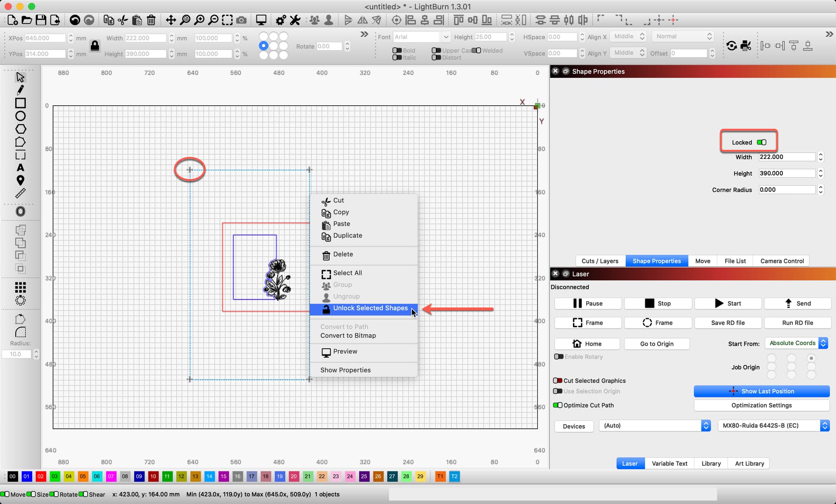Disable Optimize Cut Path toggle
Image resolution: width=836 pixels, height=504 pixels.
pyautogui.click(x=558, y=405)
